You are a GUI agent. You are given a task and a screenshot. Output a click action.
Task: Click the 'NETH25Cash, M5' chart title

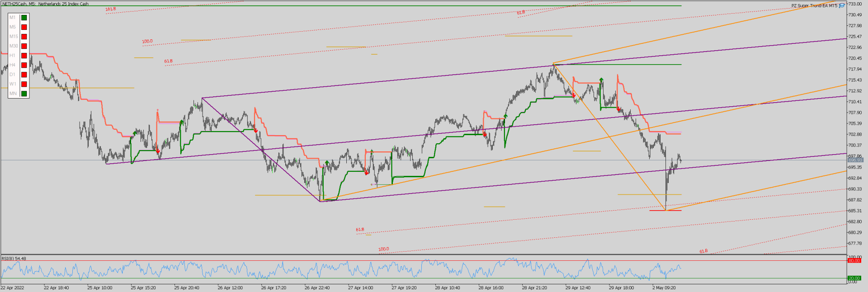pyautogui.click(x=19, y=4)
